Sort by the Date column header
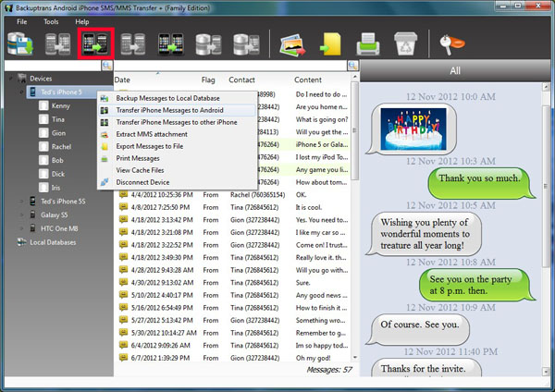This screenshot has height=392, width=555. [122, 80]
